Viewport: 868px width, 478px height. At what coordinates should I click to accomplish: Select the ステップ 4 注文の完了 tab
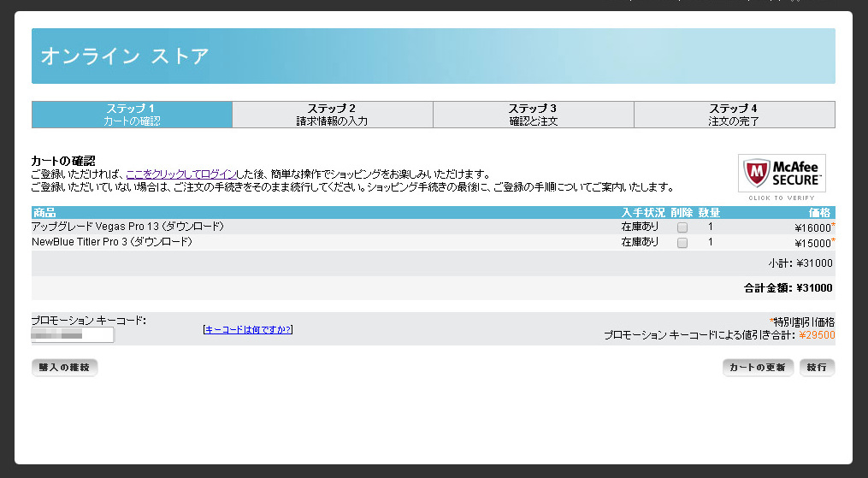(x=734, y=115)
